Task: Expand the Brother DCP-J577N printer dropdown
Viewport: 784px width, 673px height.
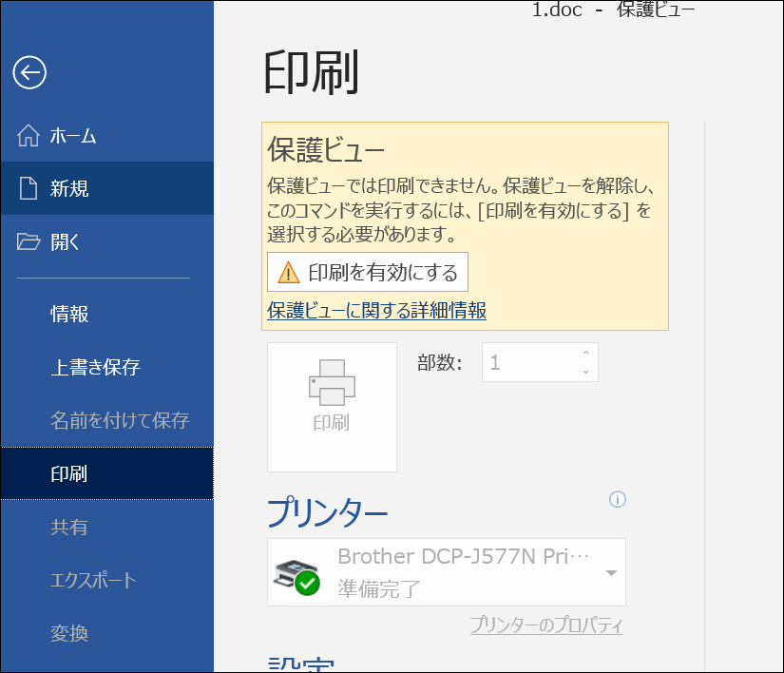Action: coord(611,572)
